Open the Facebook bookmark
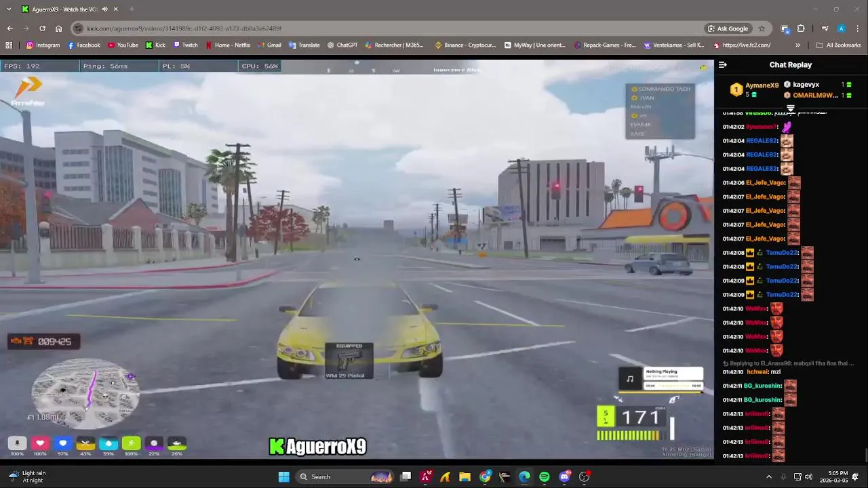This screenshot has height=488, width=868. point(83,45)
